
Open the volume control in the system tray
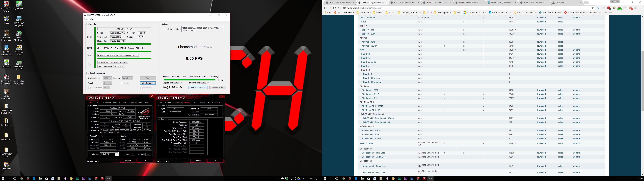pyautogui.click(x=294, y=178)
